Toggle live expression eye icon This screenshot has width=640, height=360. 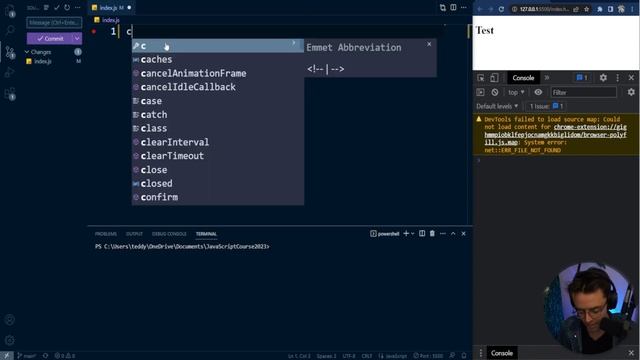coord(538,92)
